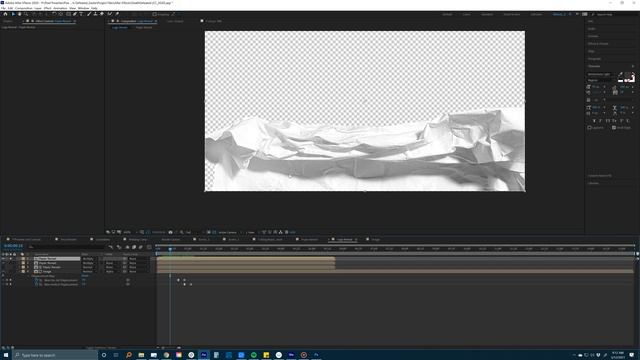Screen dimensions: 640x360
Task: Toggle All Caps in the Character panel
Action: click(x=607, y=121)
